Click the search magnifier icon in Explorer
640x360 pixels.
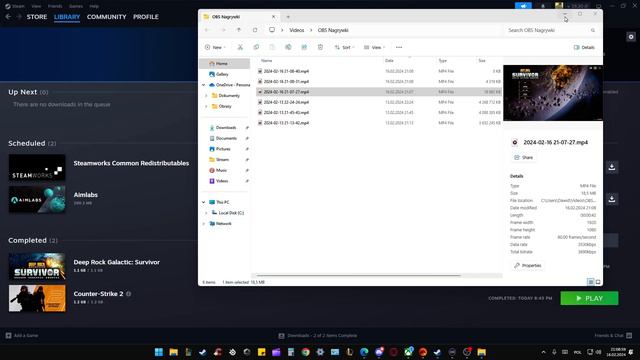(x=593, y=30)
